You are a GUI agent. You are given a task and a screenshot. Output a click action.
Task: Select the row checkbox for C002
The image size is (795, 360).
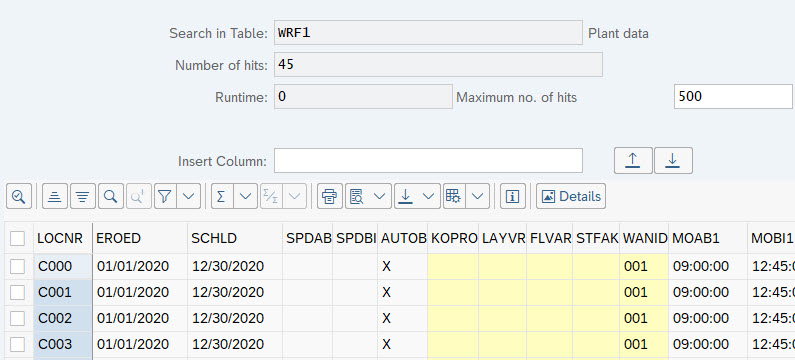[x=18, y=318]
